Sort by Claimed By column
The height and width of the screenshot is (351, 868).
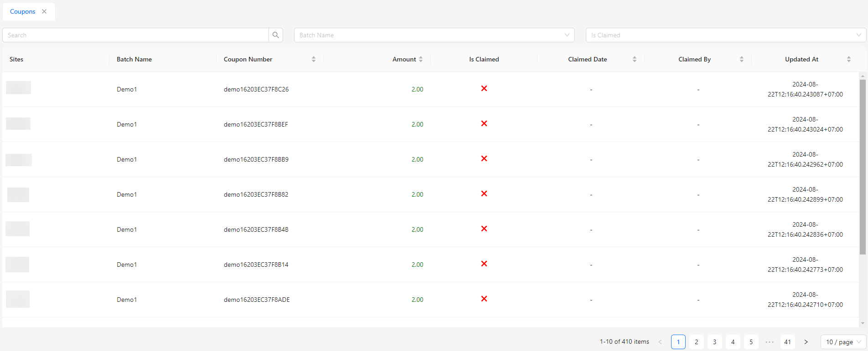coord(742,59)
